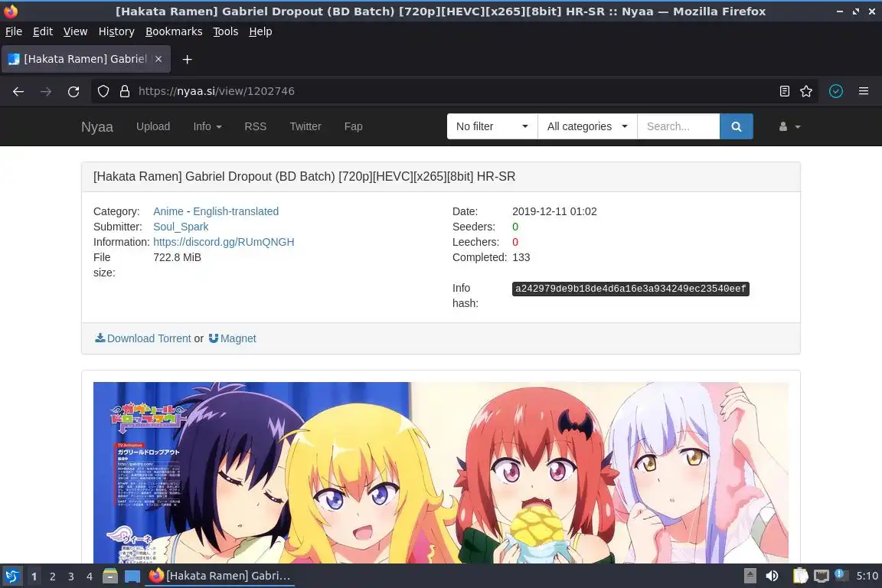The width and height of the screenshot is (882, 588).
Task: Open the volume speaker tray icon
Action: 773,576
